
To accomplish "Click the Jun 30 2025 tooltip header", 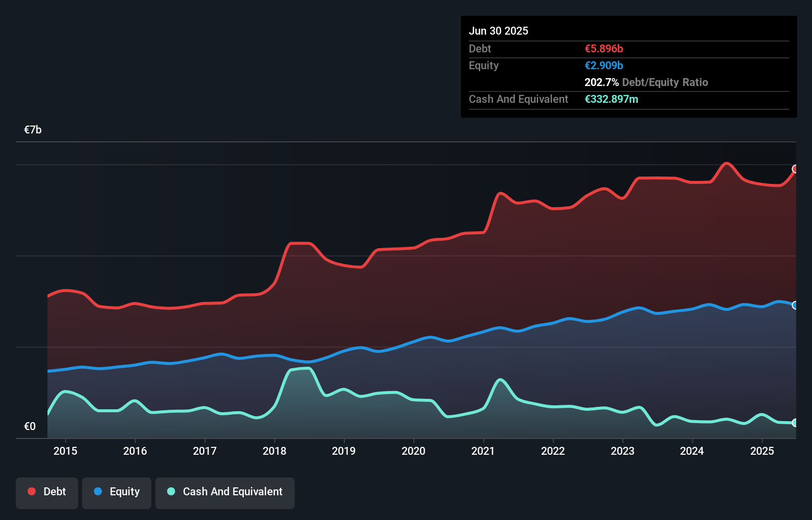I will coord(498,31).
